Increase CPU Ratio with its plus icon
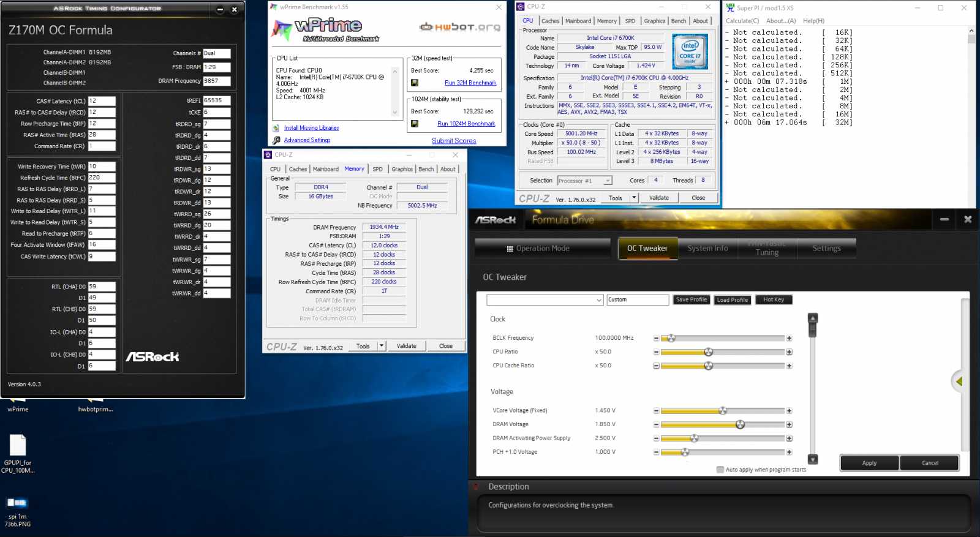Screen dimensions: 980x537 coord(789,352)
